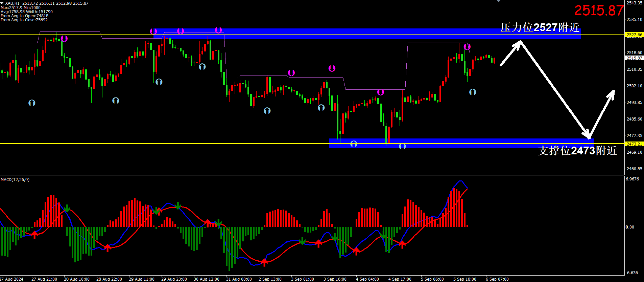The image size is (644, 282).
Task: Click the MACD scale value 6.9676
Action: pyautogui.click(x=633, y=179)
